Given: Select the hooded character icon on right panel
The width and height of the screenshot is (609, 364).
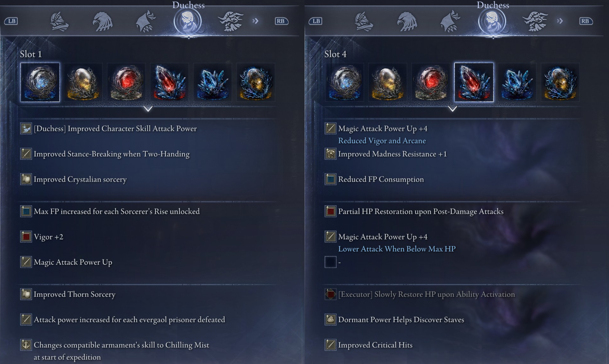Looking at the screenshot, I should [x=450, y=22].
